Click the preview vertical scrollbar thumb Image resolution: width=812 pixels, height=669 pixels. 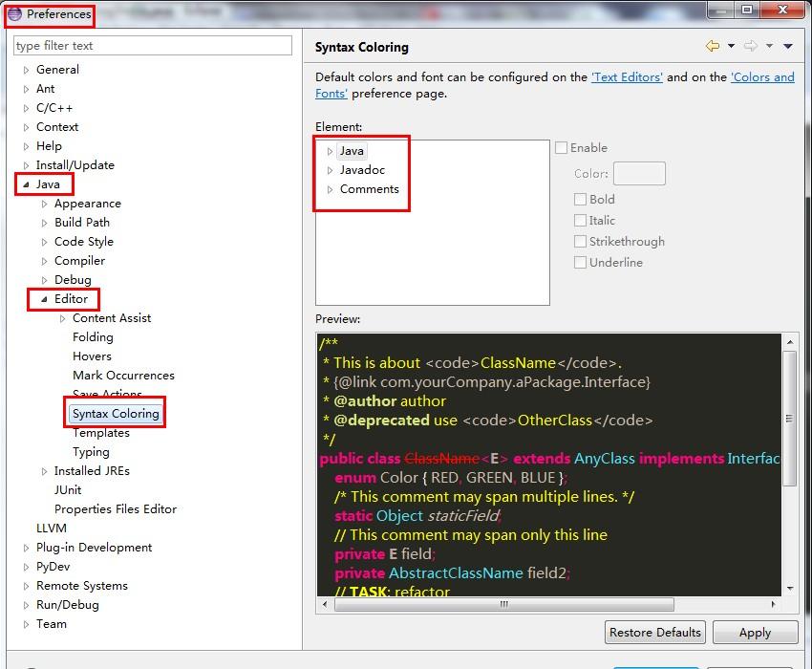coord(789,419)
